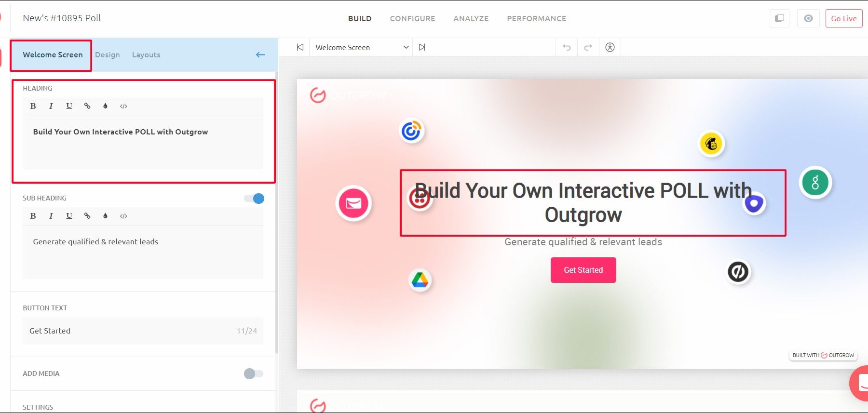Click the undo arrow icon
This screenshot has height=413, width=868.
[567, 47]
